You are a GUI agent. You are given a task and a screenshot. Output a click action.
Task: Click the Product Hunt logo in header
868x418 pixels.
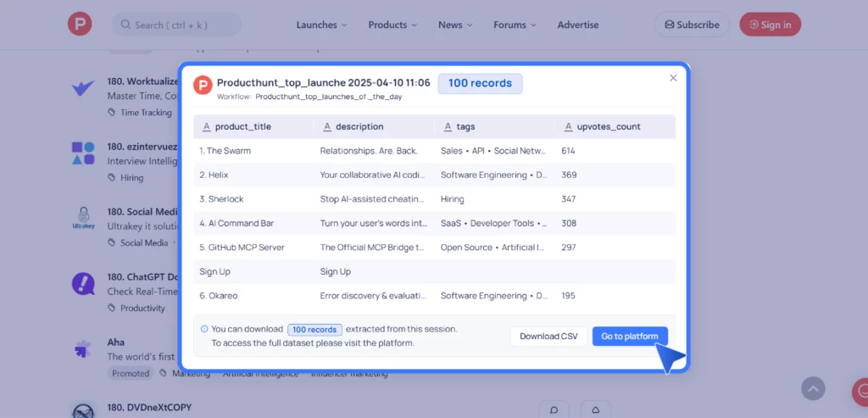(x=80, y=25)
